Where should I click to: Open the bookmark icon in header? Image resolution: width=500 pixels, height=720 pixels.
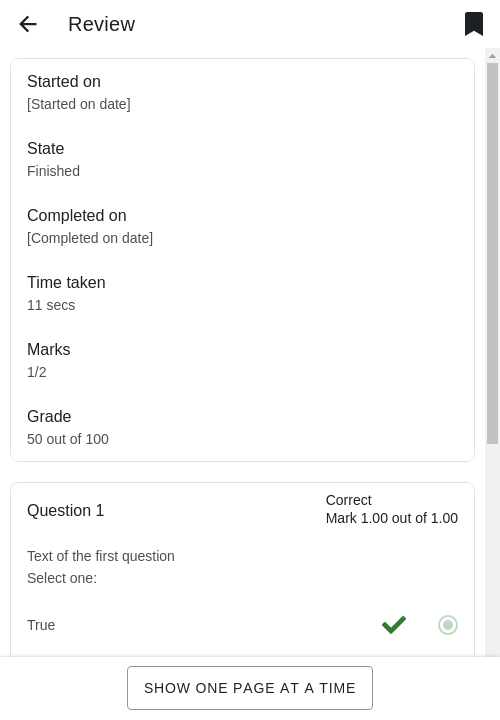474,24
